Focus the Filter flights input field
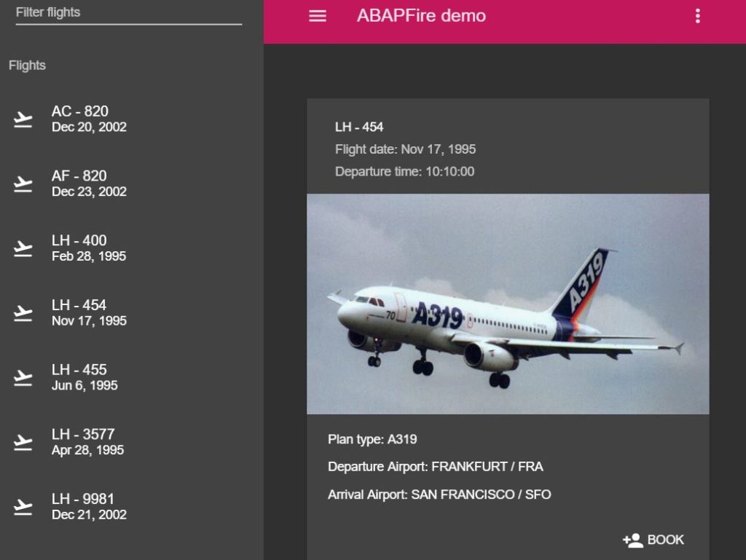746x560 pixels. point(128,13)
